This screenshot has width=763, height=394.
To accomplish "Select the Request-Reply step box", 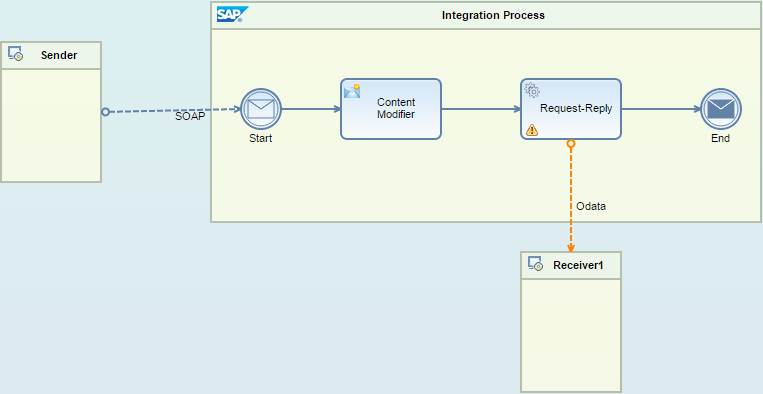I will coord(571,109).
